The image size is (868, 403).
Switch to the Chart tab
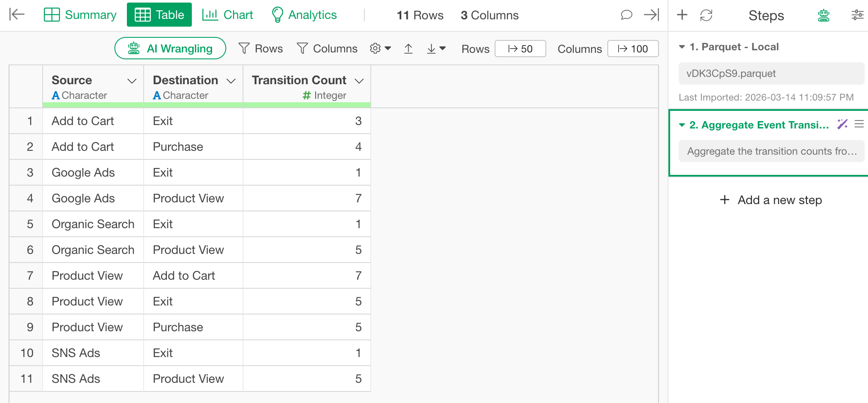coord(228,15)
